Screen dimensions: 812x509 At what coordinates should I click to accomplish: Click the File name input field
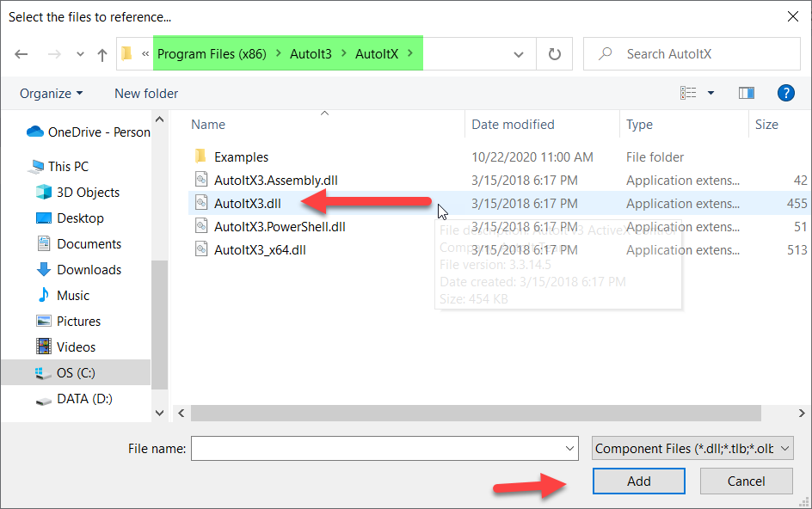point(378,448)
